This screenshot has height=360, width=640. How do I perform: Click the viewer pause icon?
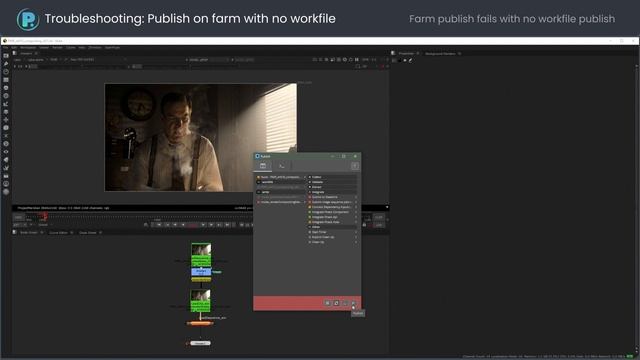357,60
